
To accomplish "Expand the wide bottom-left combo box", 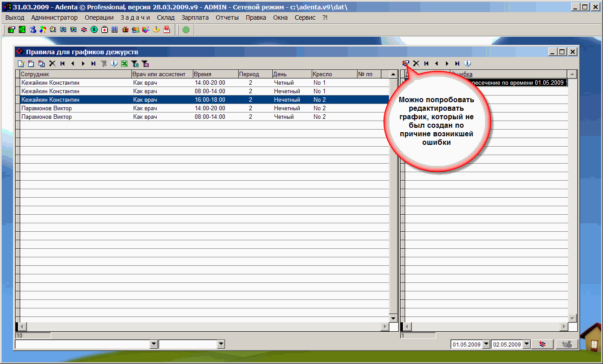I will pos(154,344).
